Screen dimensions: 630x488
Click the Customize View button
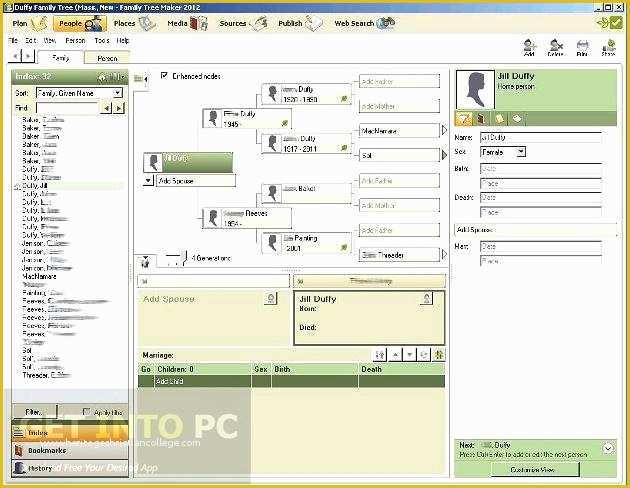(535, 469)
